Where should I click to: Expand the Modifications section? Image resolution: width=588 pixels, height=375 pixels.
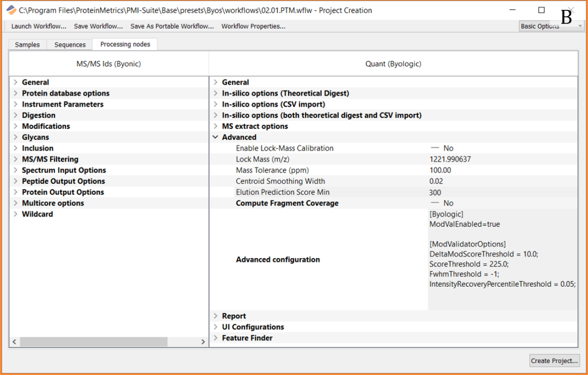[x=16, y=126]
